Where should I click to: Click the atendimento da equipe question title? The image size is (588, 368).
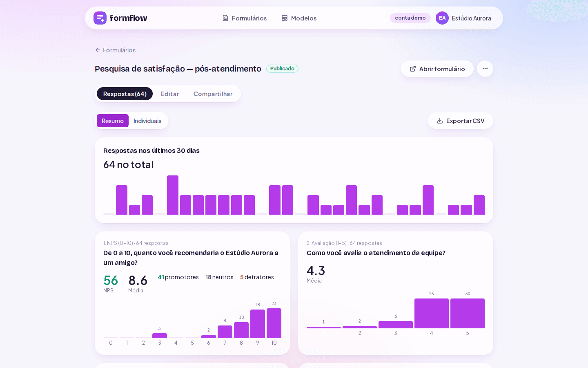[376, 253]
